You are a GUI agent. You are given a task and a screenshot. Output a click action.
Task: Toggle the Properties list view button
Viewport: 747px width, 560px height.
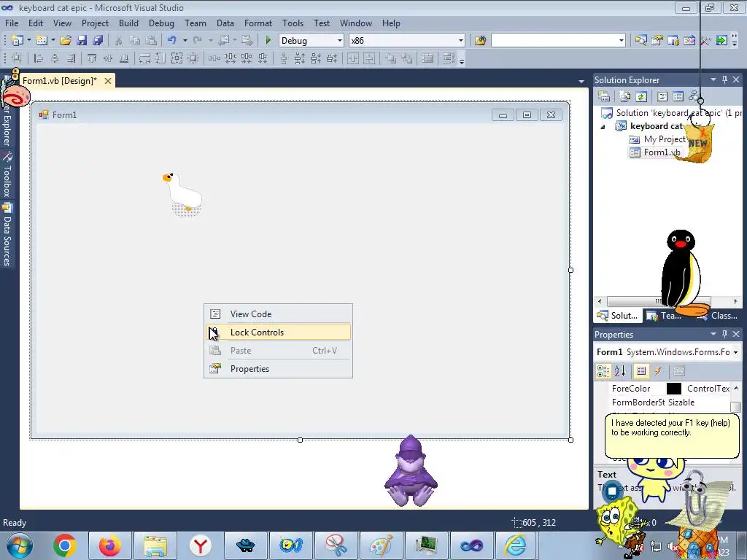point(641,371)
